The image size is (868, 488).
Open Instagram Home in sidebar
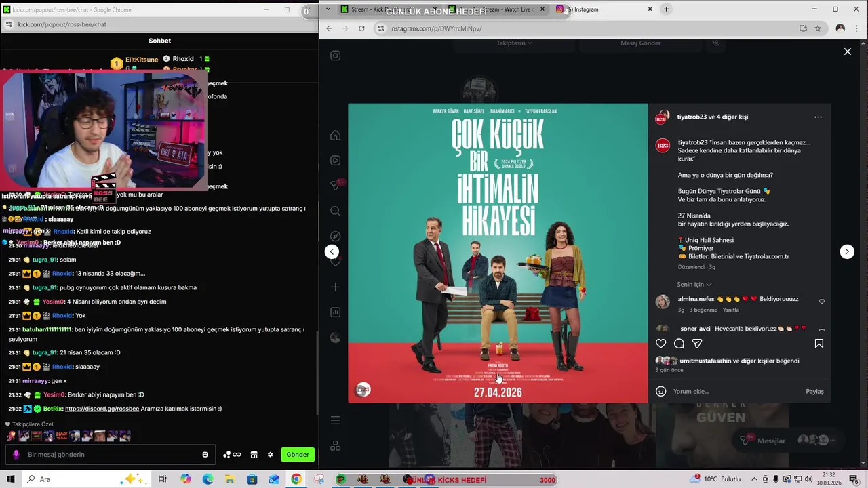[x=335, y=136]
